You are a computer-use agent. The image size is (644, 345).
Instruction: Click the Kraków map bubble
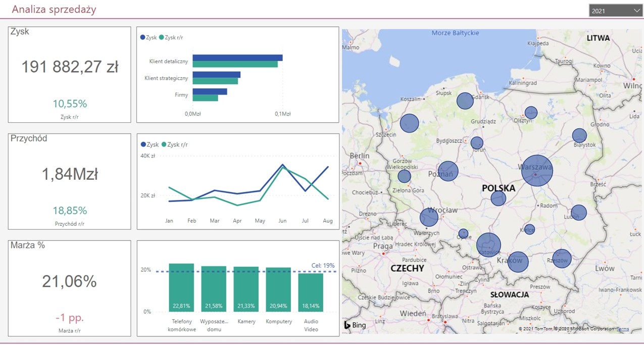tap(518, 262)
